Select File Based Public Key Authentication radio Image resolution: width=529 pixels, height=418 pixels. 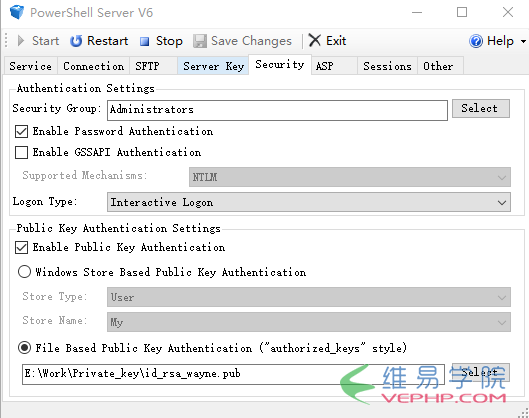(24, 348)
